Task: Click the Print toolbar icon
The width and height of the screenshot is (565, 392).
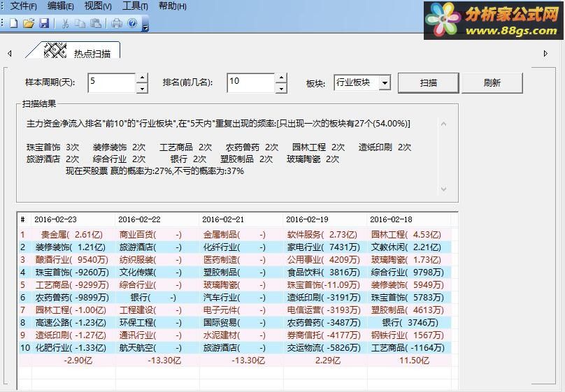Action: pos(116,23)
